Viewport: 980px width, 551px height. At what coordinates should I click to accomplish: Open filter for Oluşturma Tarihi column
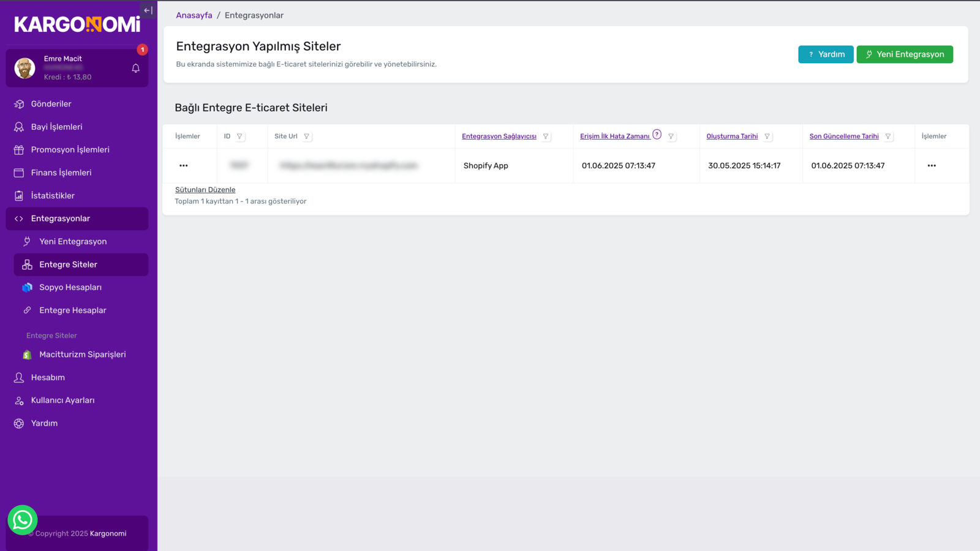coord(767,137)
